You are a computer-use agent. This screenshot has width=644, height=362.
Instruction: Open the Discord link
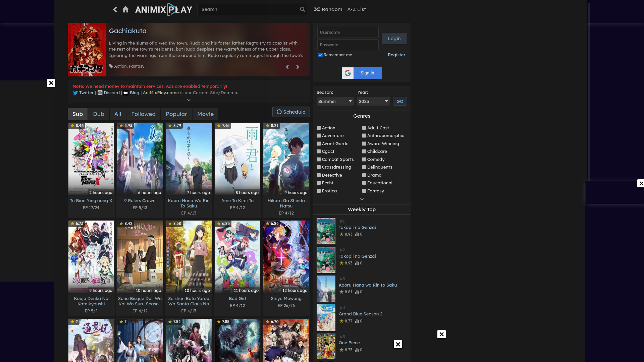109,93
